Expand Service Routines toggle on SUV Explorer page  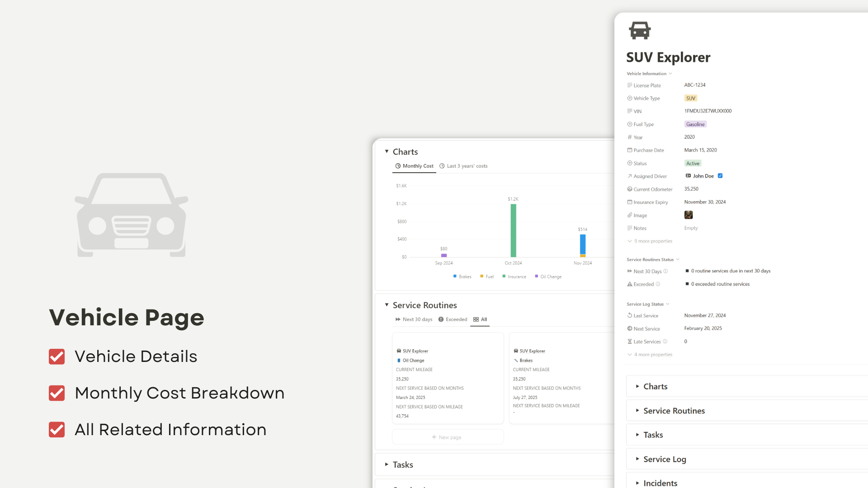coord(637,410)
